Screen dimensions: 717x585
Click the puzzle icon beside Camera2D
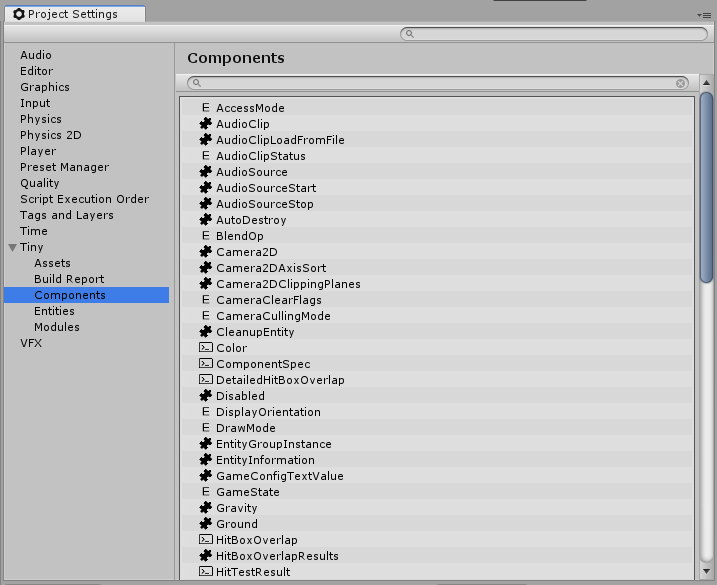pyautogui.click(x=206, y=252)
